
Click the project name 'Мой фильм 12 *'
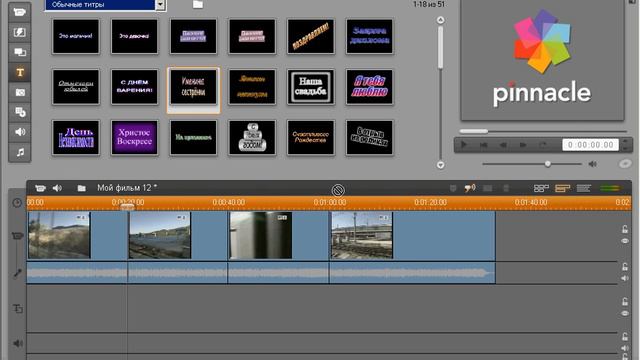127,188
